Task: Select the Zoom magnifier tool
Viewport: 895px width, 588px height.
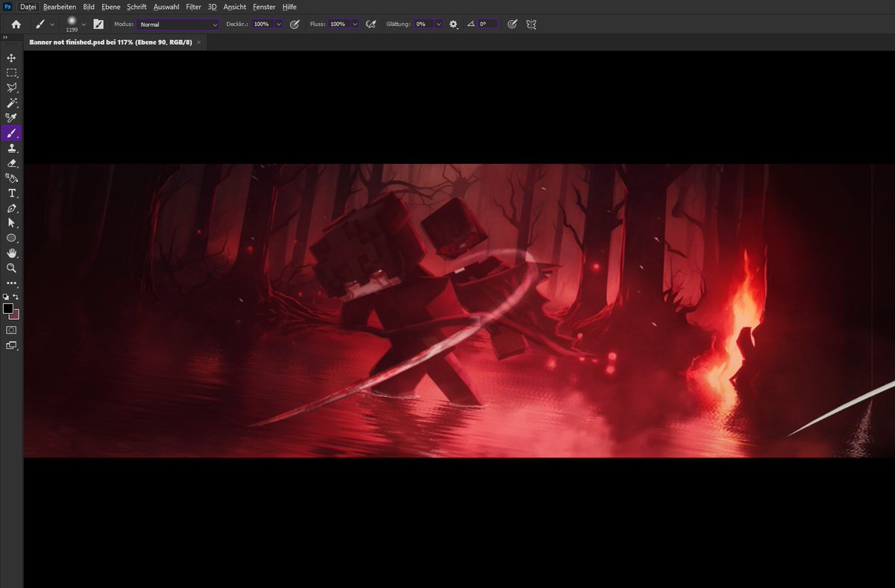Action: pyautogui.click(x=11, y=268)
